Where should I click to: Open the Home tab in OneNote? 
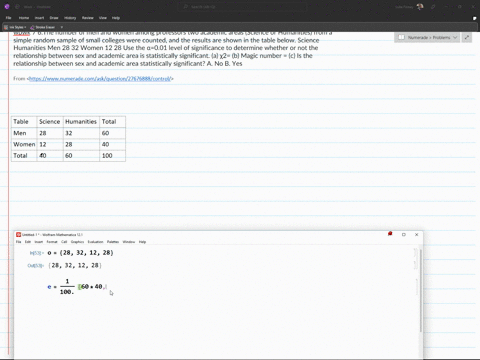(x=24, y=18)
